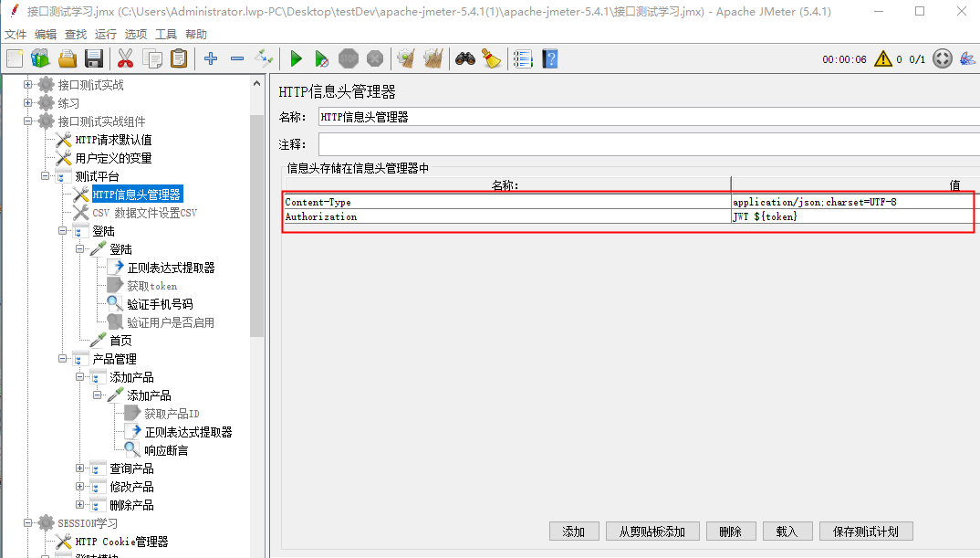
Task: Click the Search binoculars icon
Action: [465, 58]
